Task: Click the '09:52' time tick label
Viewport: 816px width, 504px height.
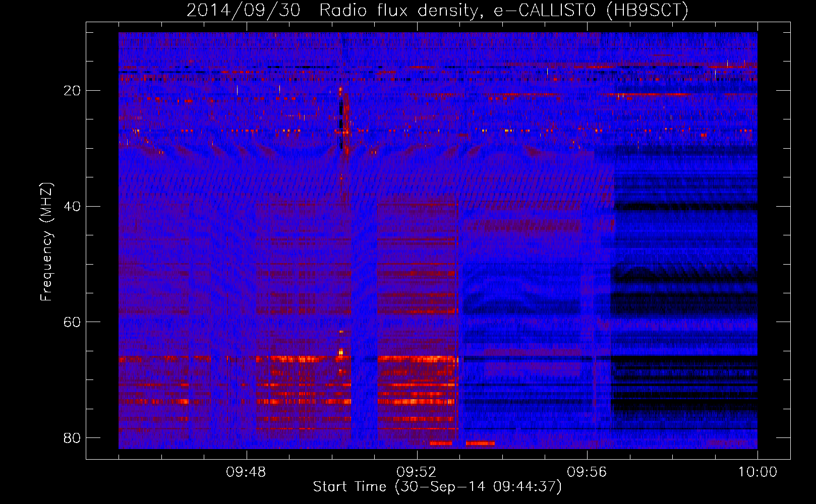Action: 417,472
